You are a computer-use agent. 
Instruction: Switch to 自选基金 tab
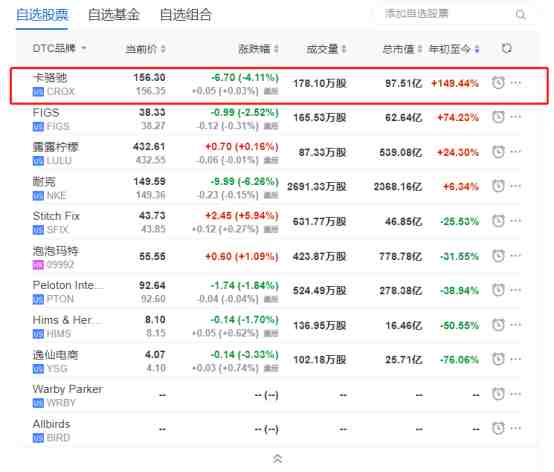(x=114, y=15)
